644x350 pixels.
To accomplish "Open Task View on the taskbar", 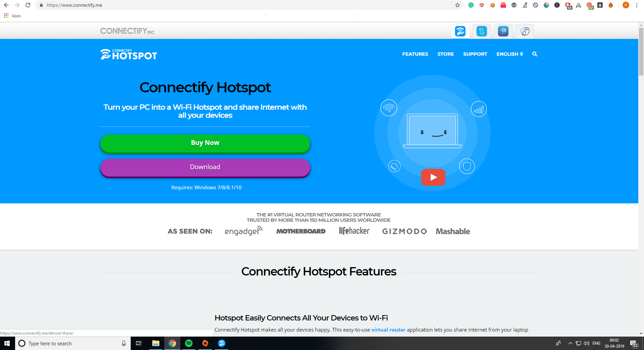I will tap(138, 343).
